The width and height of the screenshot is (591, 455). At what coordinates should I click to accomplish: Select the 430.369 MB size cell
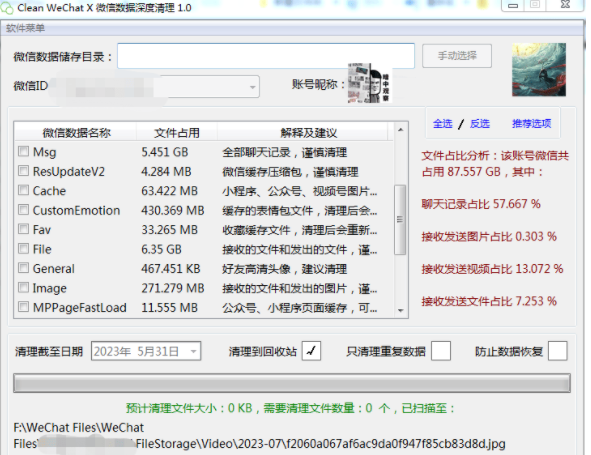[173, 210]
